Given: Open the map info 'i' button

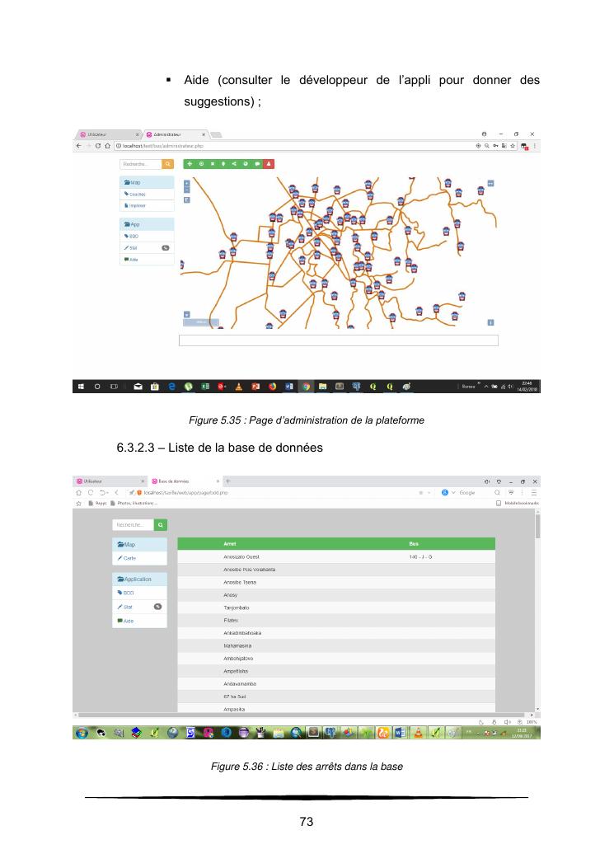Looking at the screenshot, I should coord(490,322).
